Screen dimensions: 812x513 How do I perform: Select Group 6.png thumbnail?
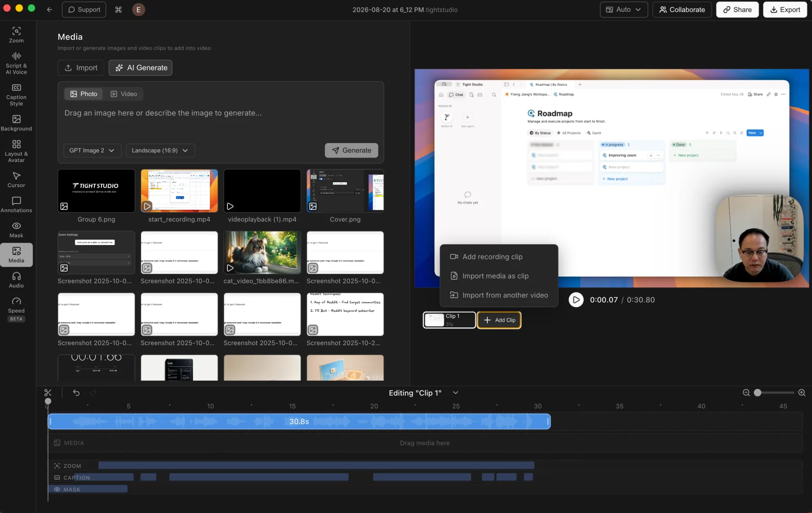[x=96, y=191]
